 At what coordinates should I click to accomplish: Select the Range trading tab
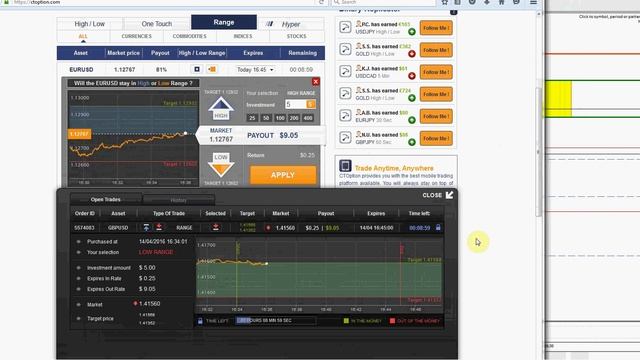pyautogui.click(x=224, y=22)
